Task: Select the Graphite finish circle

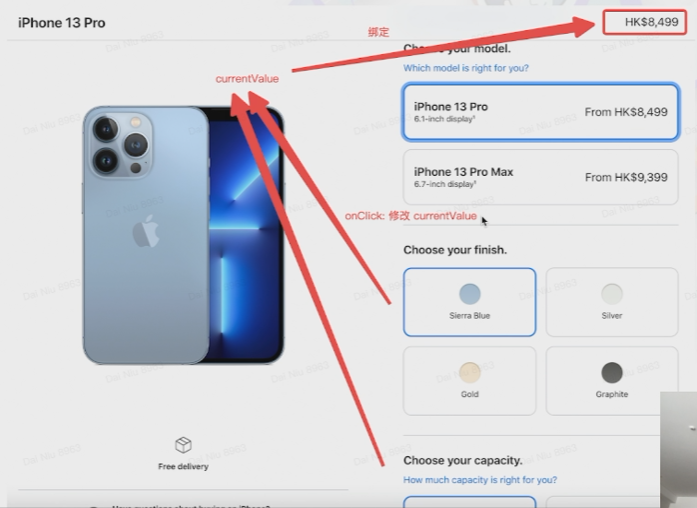Action: [612, 372]
